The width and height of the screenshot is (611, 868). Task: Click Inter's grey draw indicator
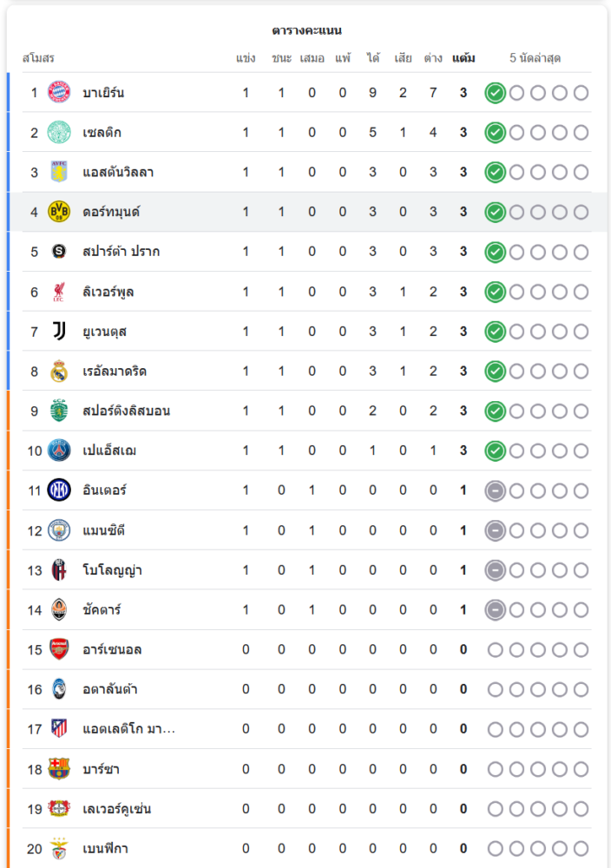[495, 490]
